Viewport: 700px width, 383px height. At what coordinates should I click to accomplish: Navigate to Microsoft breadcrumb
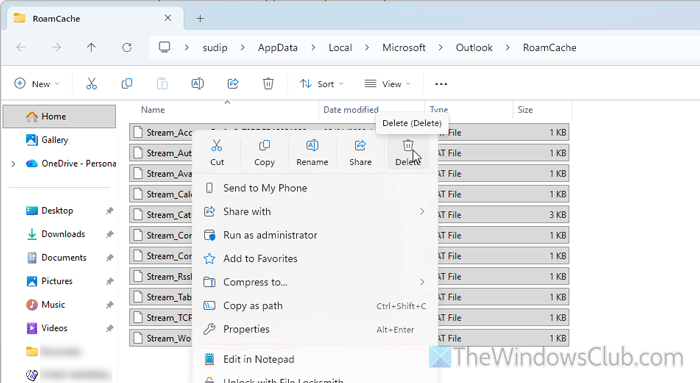404,47
